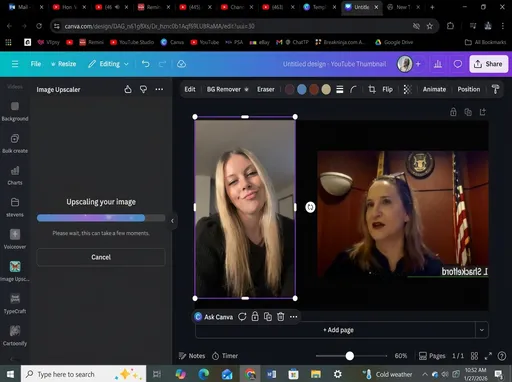Click the Crop icon
Image resolution: width=512 pixels, height=382 pixels.
click(372, 89)
